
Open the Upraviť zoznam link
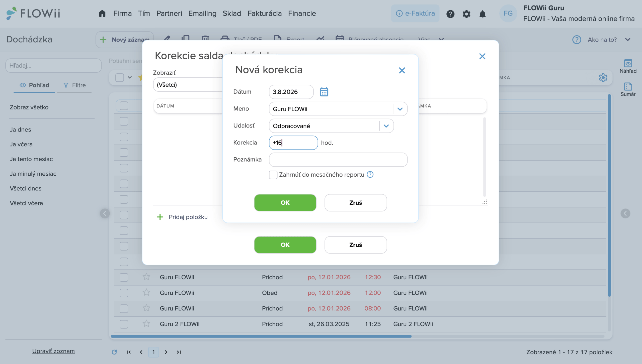tap(53, 351)
